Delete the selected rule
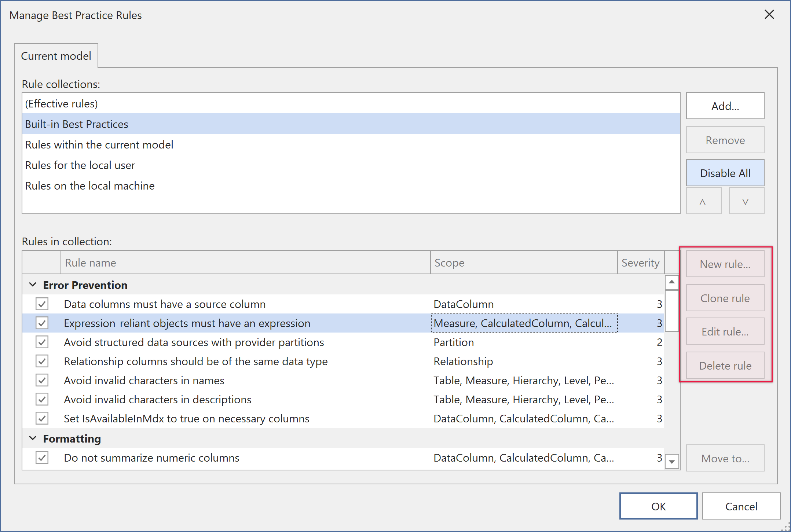The image size is (791, 532). pos(725,365)
